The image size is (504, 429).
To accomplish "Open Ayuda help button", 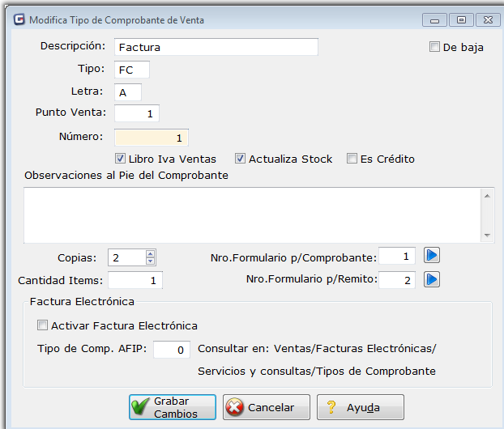I will point(359,407).
